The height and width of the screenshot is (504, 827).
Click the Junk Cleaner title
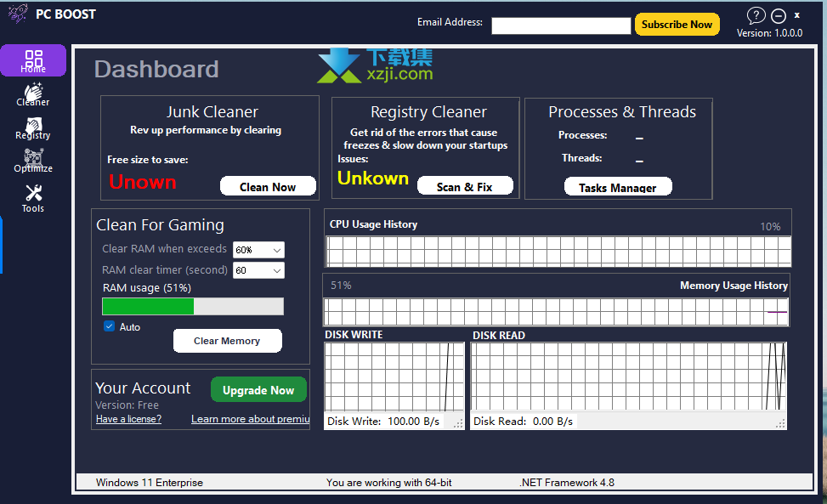212,112
